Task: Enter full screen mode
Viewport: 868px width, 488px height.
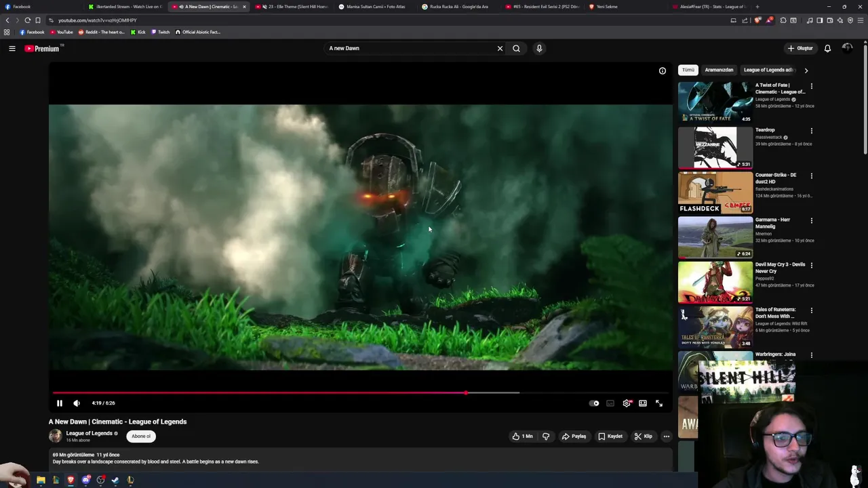Action: [x=659, y=403]
